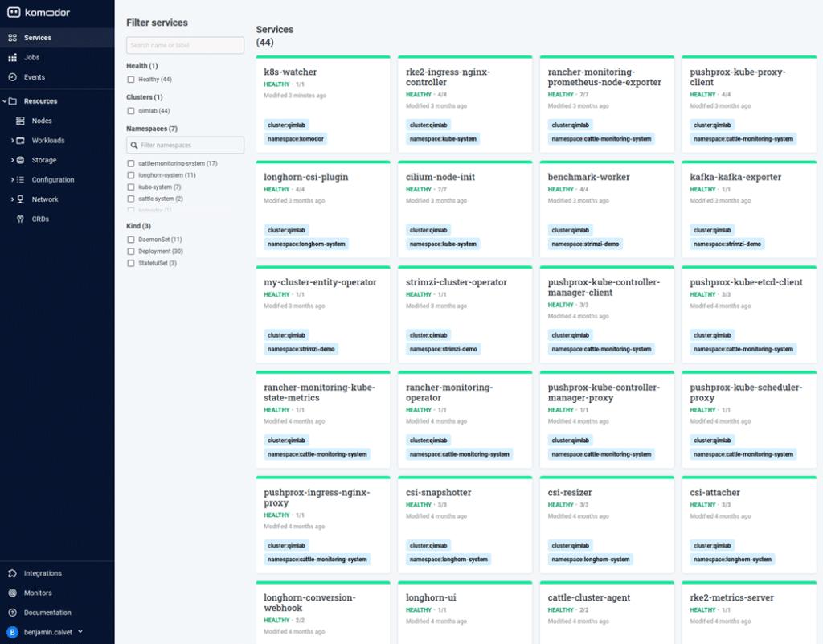Select the csi-snapshotter service title

(x=438, y=493)
